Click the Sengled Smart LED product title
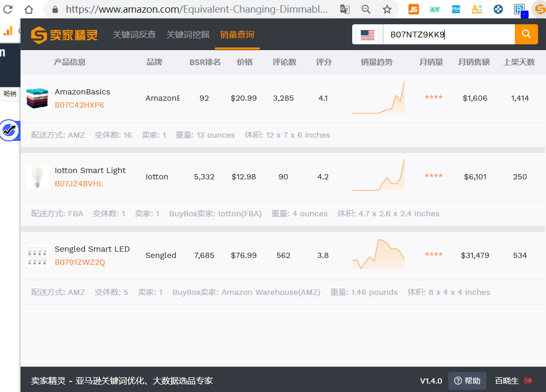 click(92, 249)
